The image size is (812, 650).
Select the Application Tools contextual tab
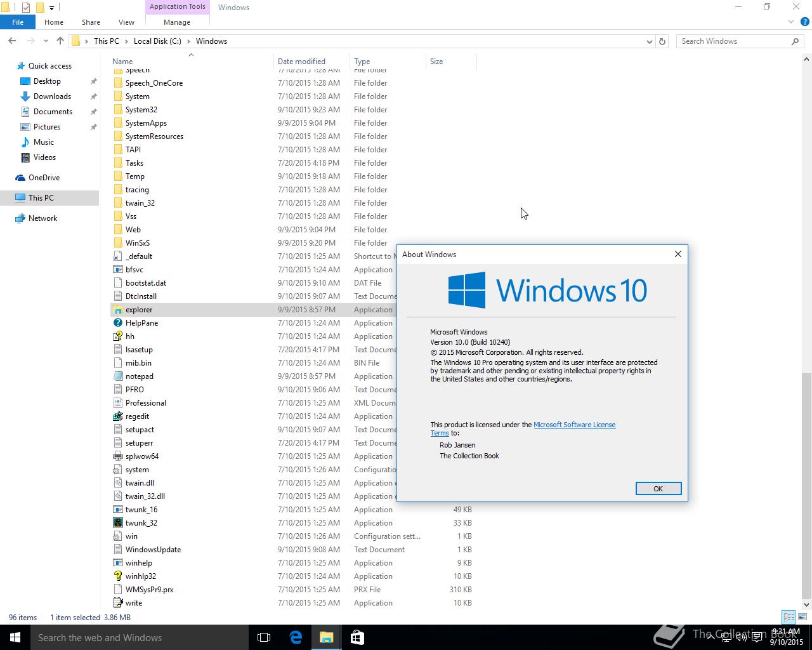(178, 6)
